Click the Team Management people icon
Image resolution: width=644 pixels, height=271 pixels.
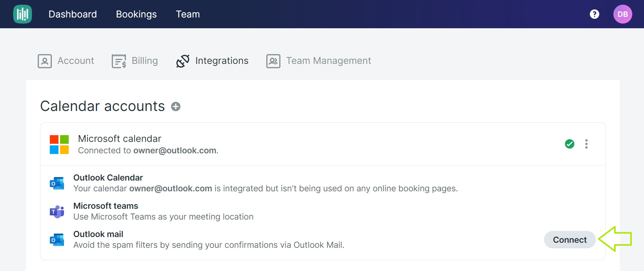[273, 61]
